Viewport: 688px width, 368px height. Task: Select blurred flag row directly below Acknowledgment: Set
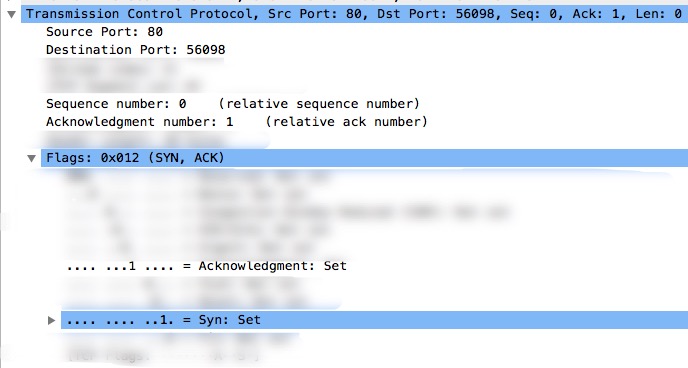[x=183, y=284]
